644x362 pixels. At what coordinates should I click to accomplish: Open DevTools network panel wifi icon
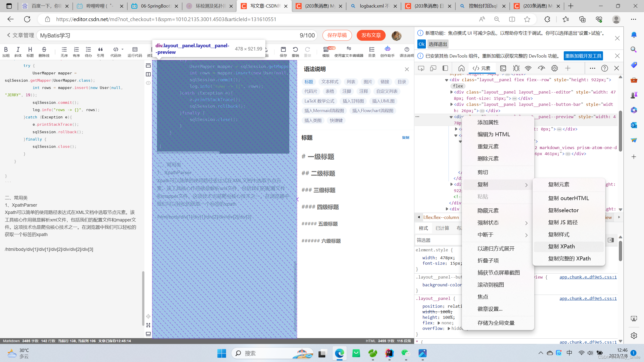click(528, 68)
